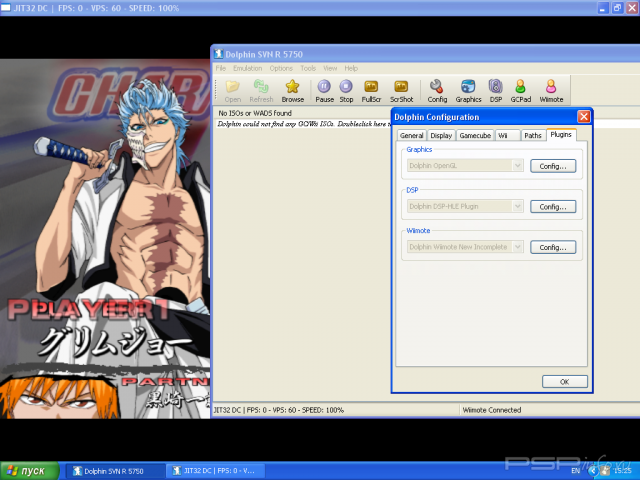Click the Windows Start button

point(30,470)
